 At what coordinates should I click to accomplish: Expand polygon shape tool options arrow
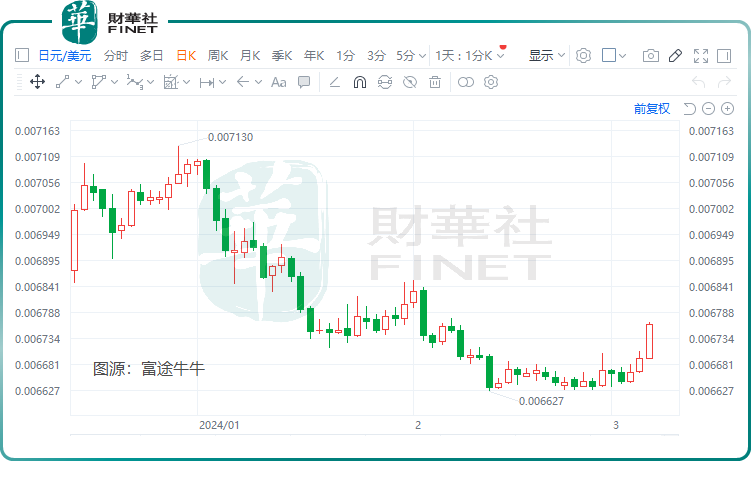click(x=114, y=82)
